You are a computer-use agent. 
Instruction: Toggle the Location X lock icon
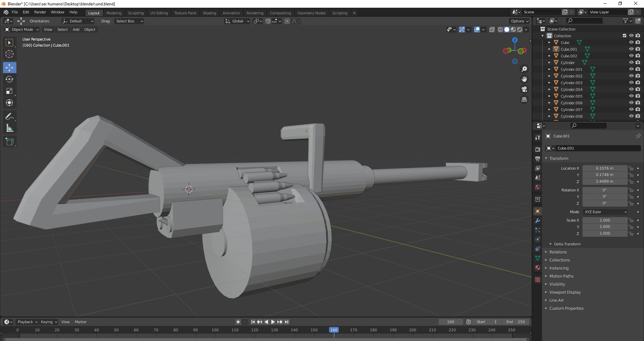click(631, 168)
